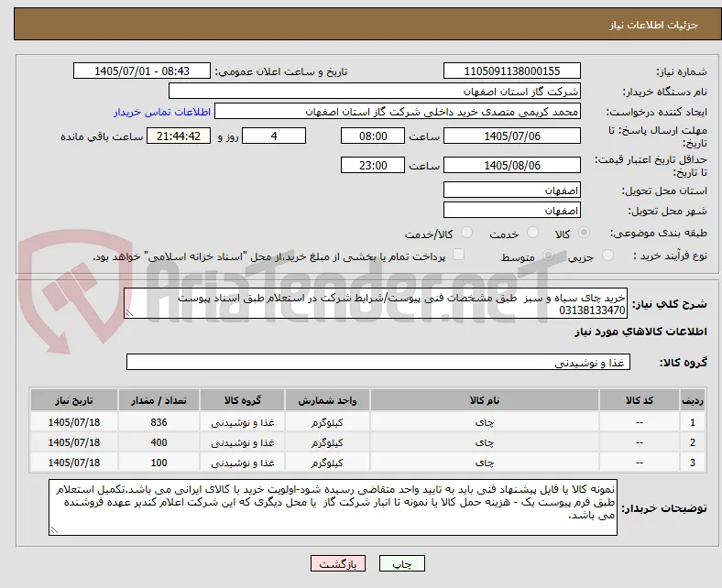This screenshot has width=722, height=588.
Task: Click چای product name in row 2
Action: (485, 443)
